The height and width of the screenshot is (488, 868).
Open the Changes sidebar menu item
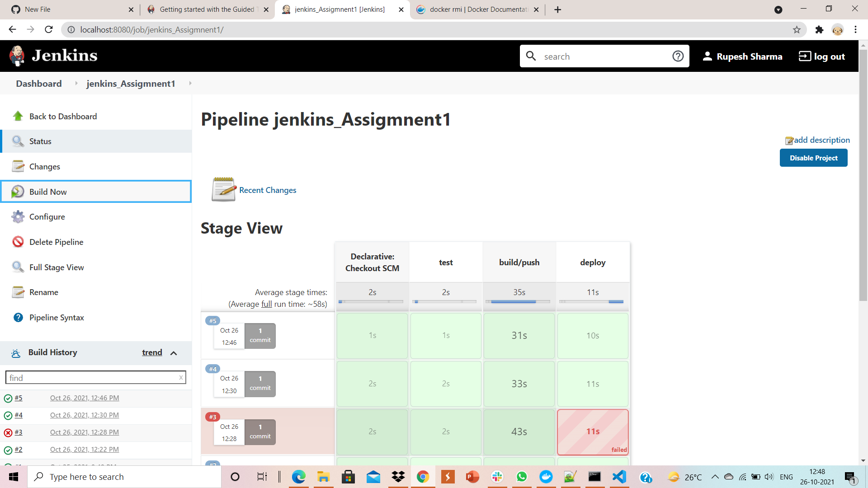44,166
